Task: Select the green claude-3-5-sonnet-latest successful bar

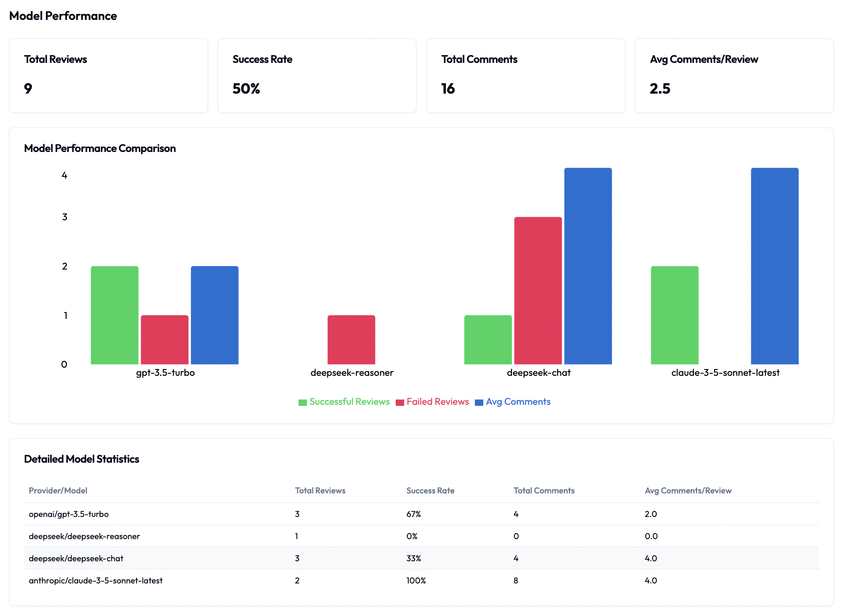Action: pos(675,315)
